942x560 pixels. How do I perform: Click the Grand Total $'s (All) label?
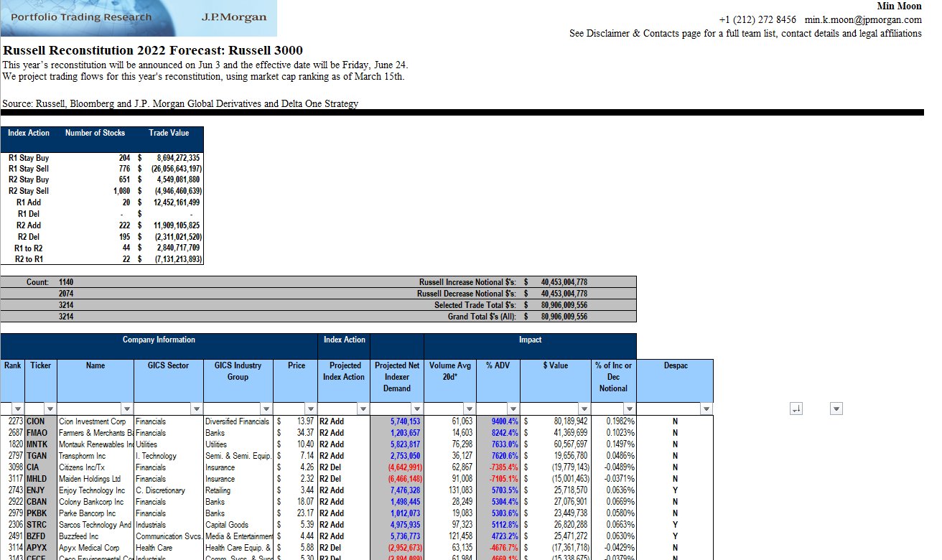[482, 317]
